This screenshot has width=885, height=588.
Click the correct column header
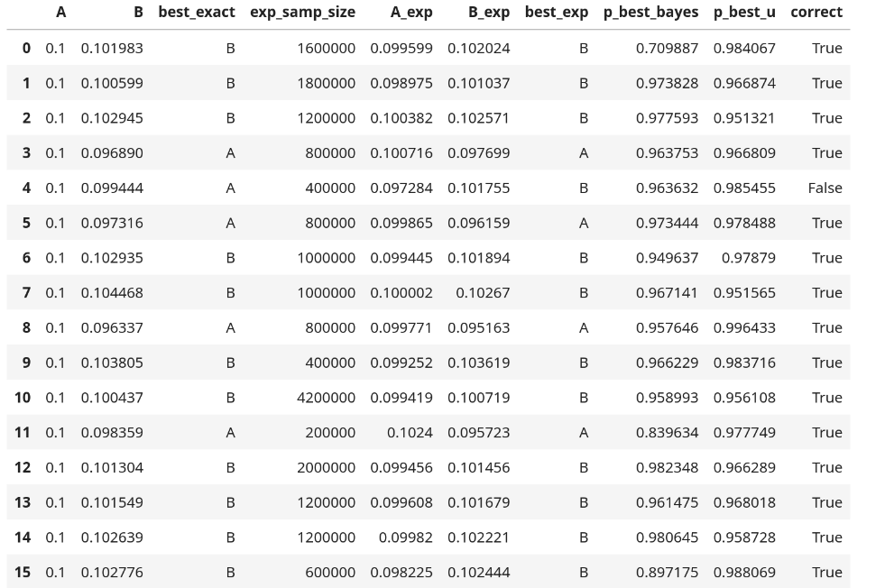[x=816, y=13]
